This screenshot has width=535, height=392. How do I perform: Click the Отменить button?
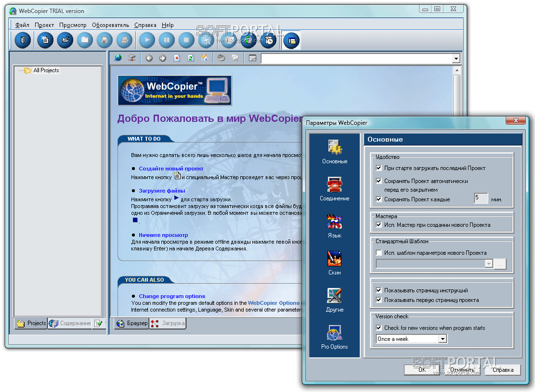click(462, 370)
